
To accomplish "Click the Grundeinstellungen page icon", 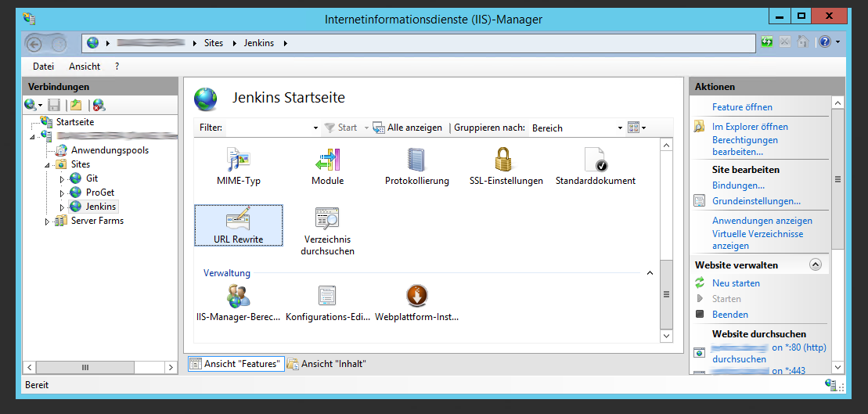I will (x=700, y=201).
